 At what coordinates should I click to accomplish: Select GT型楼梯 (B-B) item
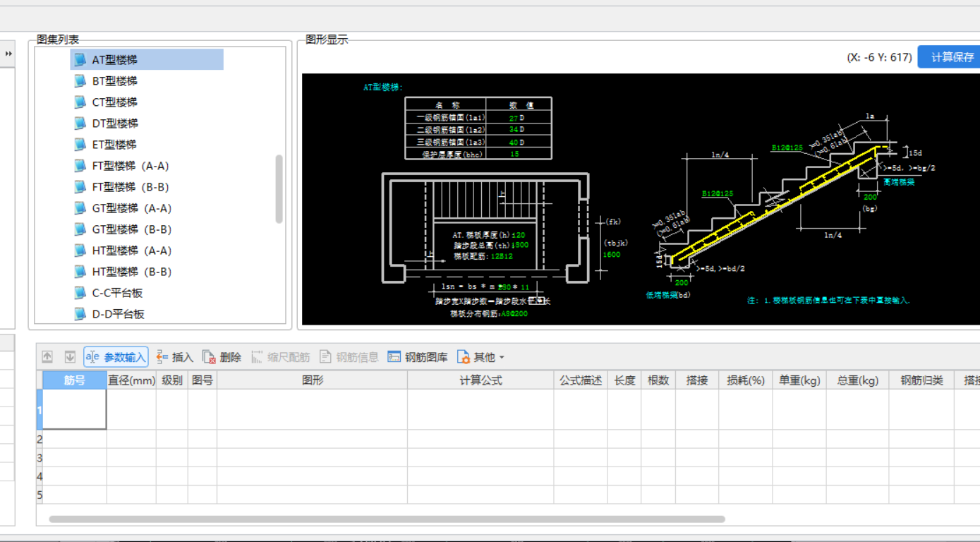123,229
